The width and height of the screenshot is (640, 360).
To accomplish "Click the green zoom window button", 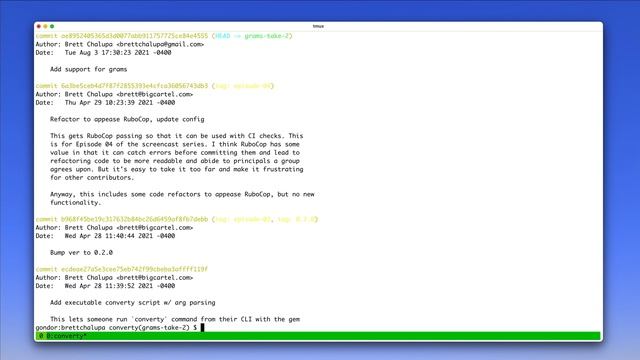I will click(x=52, y=26).
